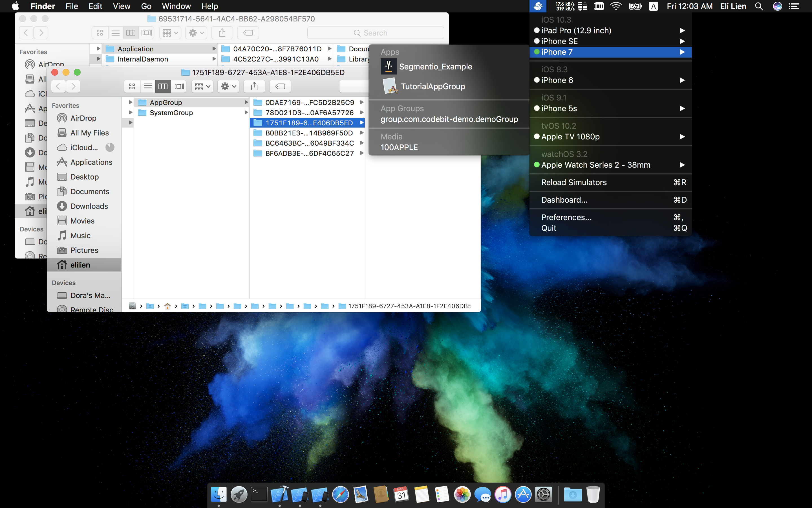This screenshot has width=812, height=508.
Task: Open Arrange dropdown in front Finder window
Action: point(203,86)
